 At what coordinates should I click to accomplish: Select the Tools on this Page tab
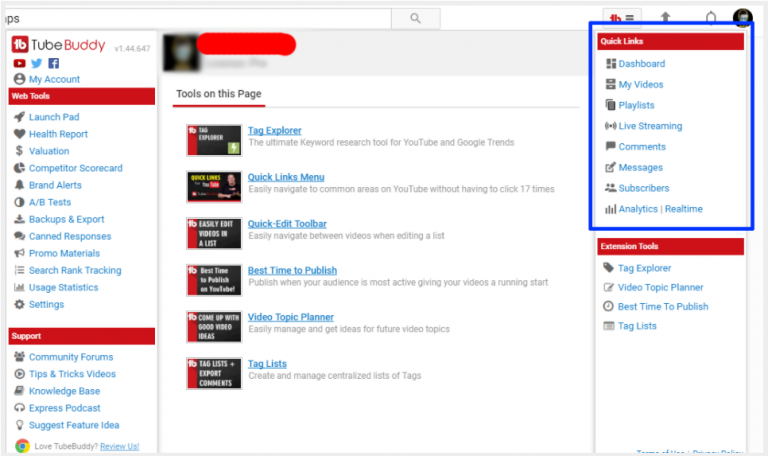point(218,94)
